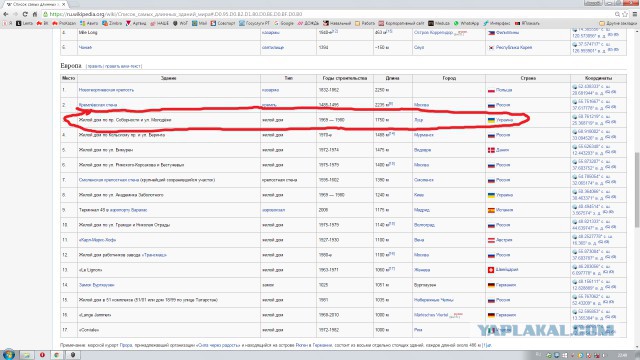Open the Meduza bookmark

point(439,23)
